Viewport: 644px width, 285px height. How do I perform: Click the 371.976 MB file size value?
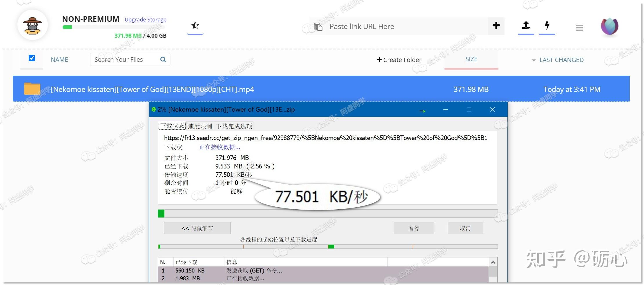point(232,158)
